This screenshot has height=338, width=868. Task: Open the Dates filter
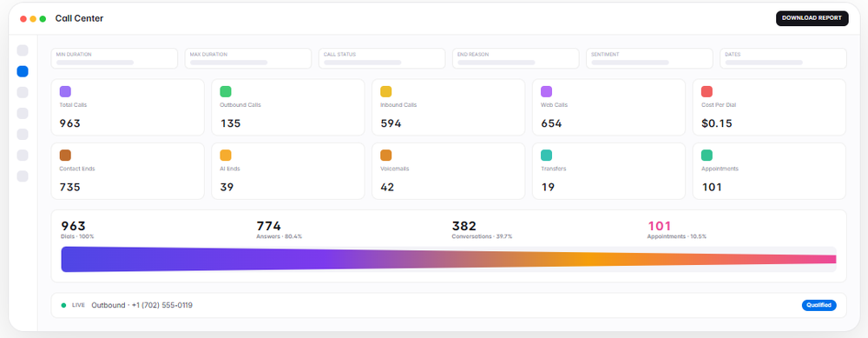pyautogui.click(x=783, y=58)
